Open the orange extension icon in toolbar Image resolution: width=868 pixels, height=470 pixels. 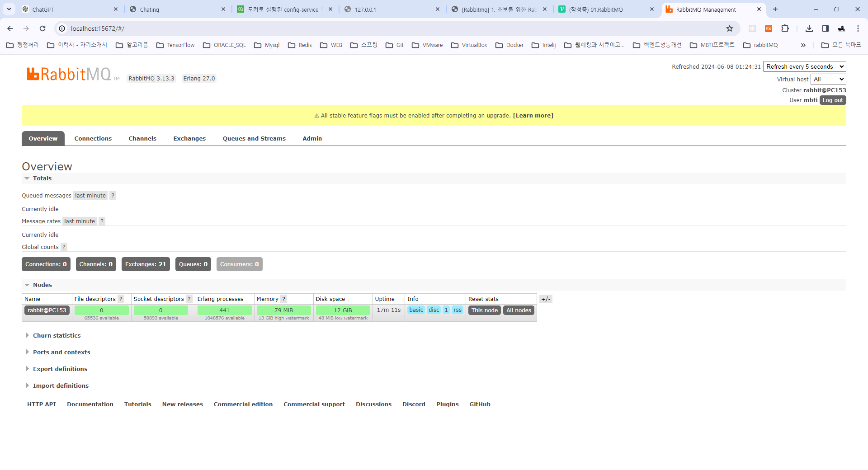[x=769, y=28]
